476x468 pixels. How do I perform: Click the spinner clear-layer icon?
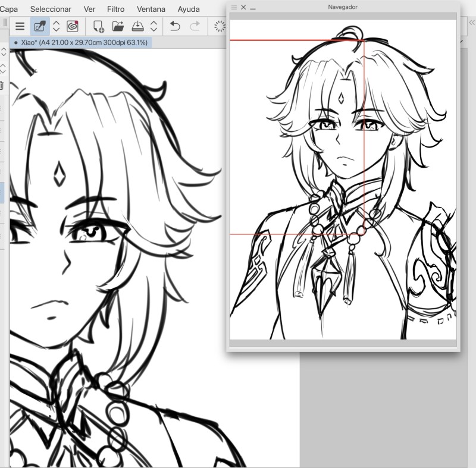pos(220,26)
